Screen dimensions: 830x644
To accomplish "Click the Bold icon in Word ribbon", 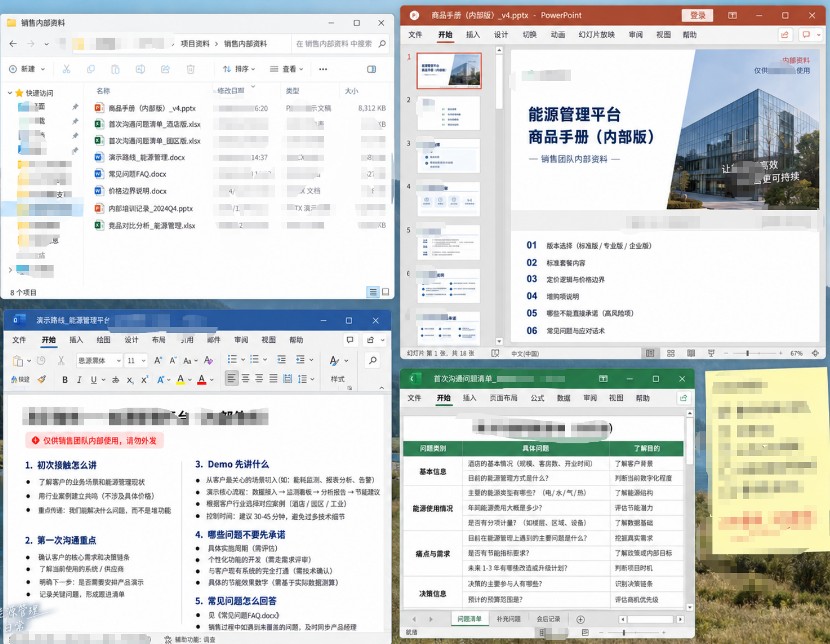I will tap(65, 379).
